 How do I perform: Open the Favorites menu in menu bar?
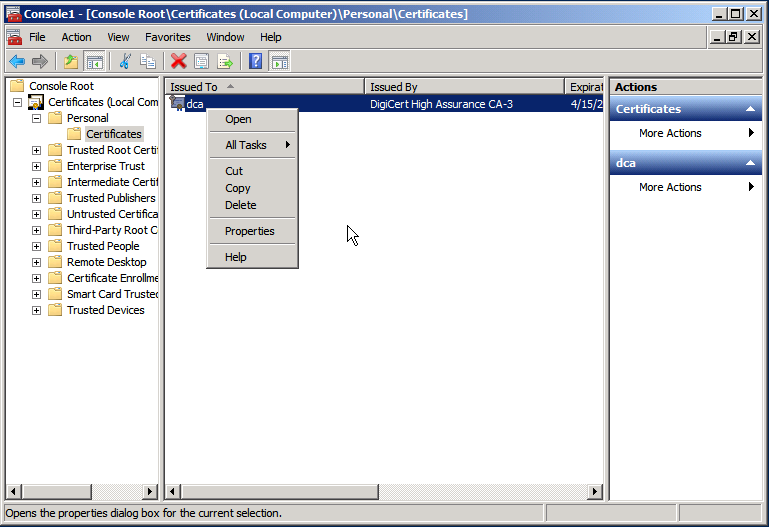click(167, 37)
